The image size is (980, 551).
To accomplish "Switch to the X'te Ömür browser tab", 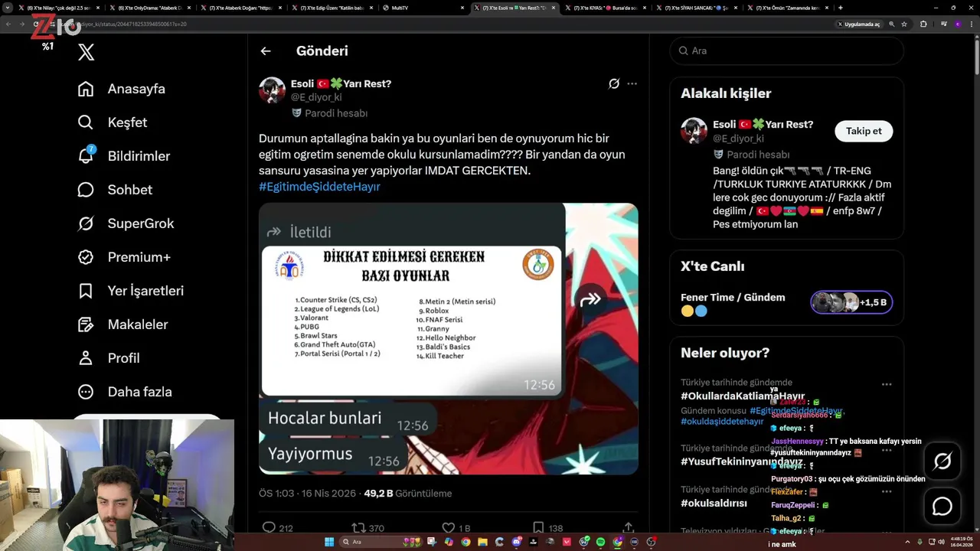I will pos(787,8).
